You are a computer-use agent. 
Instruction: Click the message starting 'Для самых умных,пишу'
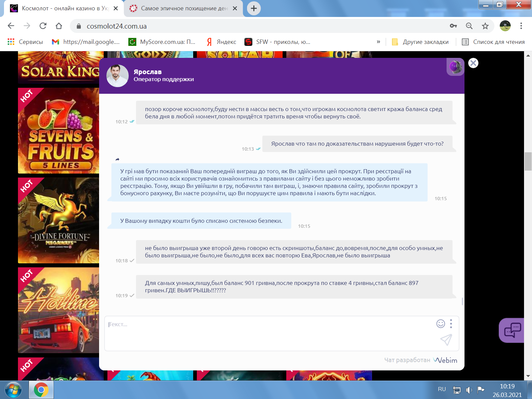click(294, 287)
